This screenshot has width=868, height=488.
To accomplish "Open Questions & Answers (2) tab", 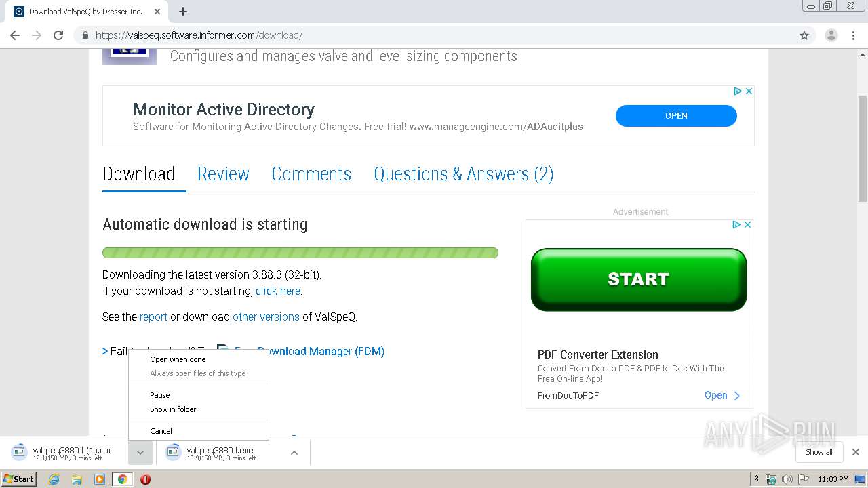I will pos(464,174).
